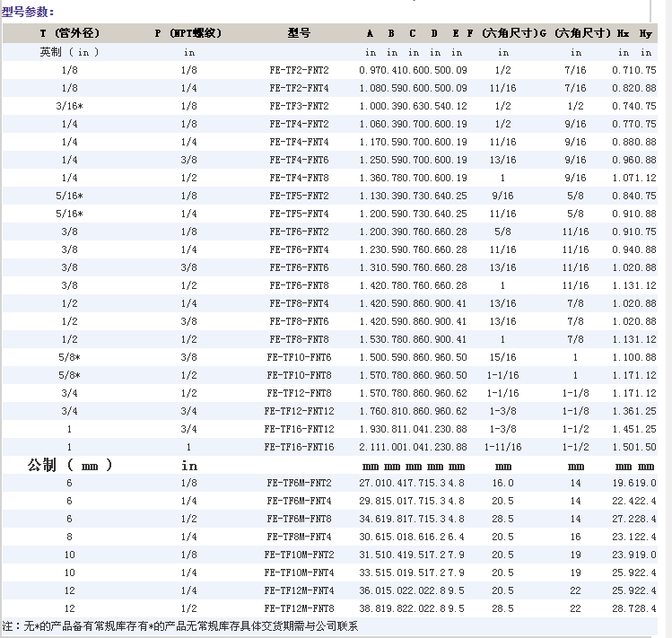The image size is (672, 638).
Task: Select model FE-TF6-FNT4
Action: click(299, 250)
